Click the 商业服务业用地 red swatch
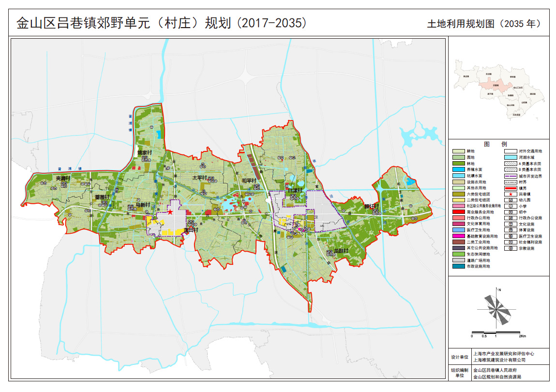Image resolution: width=556 pixels, height=392 pixels. tap(458, 212)
